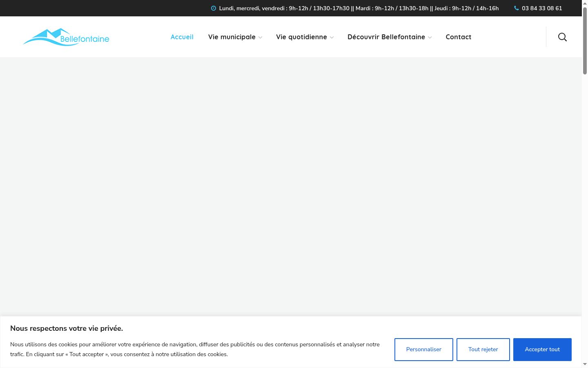Call phone number 03 84 33 08 61
The width and height of the screenshot is (588, 368).
542,8
